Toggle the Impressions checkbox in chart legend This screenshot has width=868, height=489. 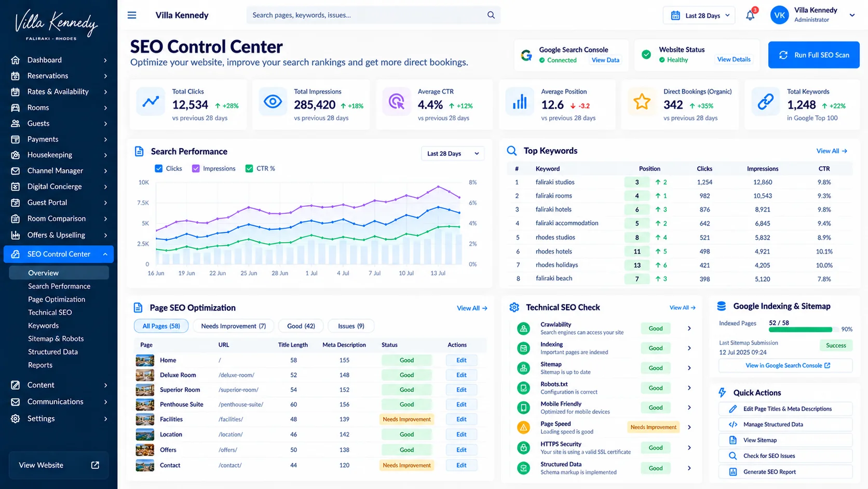click(196, 168)
